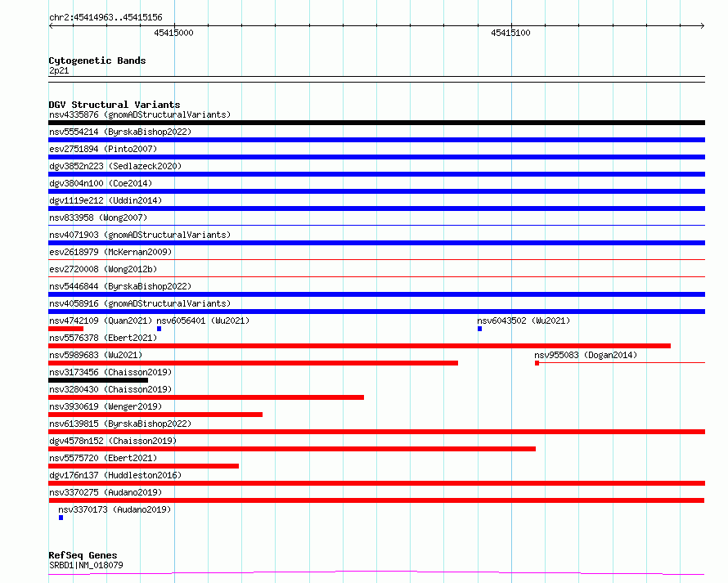Select nsv3930619 (Wenger2019) variant label
Viewport: 728px width, 583px height.
coord(106,406)
